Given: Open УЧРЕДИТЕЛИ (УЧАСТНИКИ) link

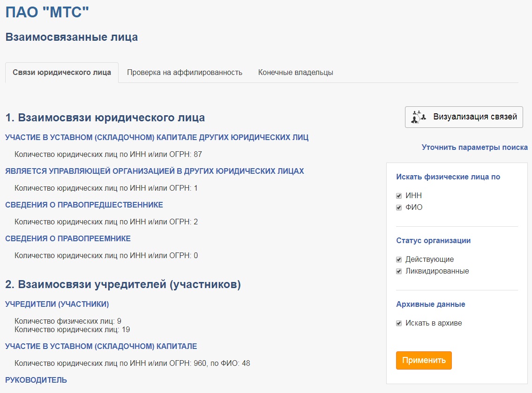Looking at the screenshot, I should (x=57, y=304).
